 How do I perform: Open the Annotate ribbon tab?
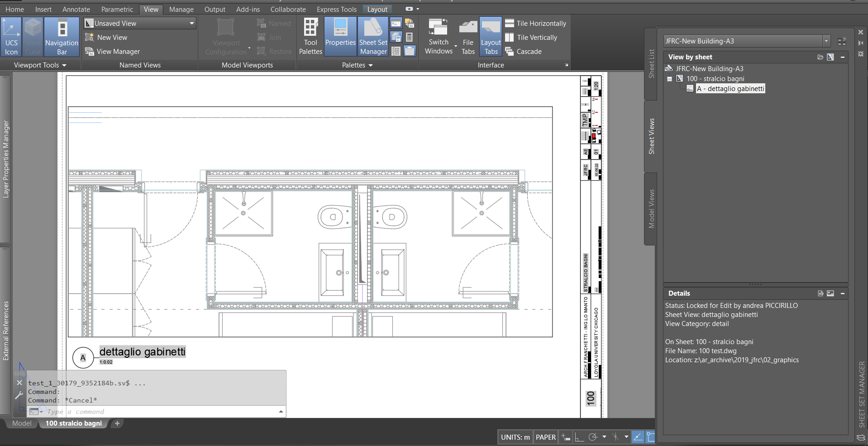pos(76,9)
